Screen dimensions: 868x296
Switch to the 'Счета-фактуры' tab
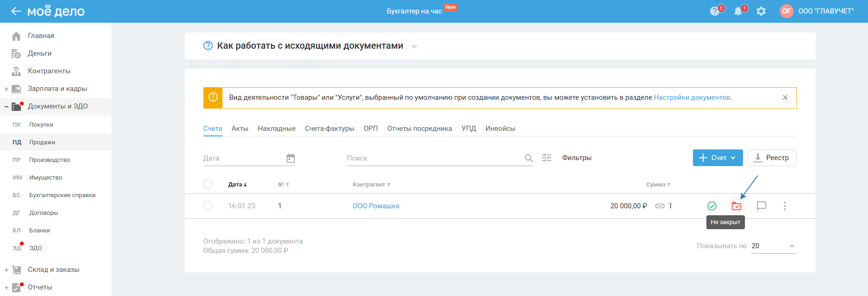pos(329,129)
